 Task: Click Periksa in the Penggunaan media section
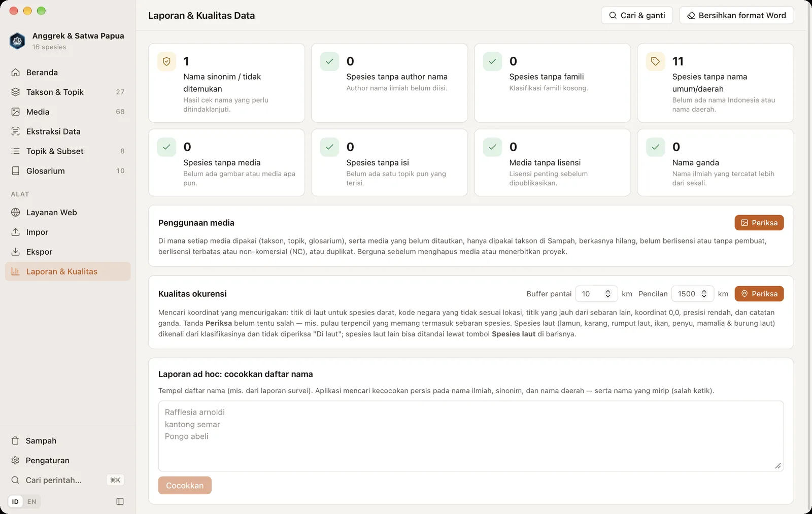pyautogui.click(x=759, y=223)
